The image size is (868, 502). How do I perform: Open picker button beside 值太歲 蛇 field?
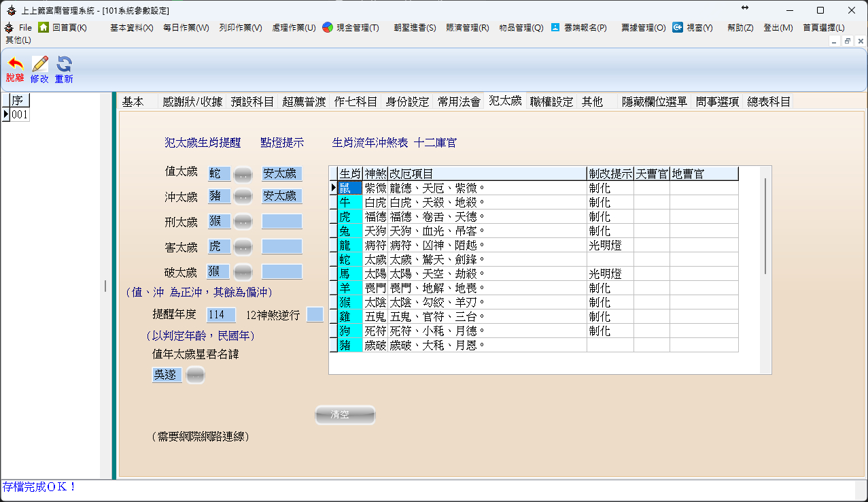[x=243, y=175]
